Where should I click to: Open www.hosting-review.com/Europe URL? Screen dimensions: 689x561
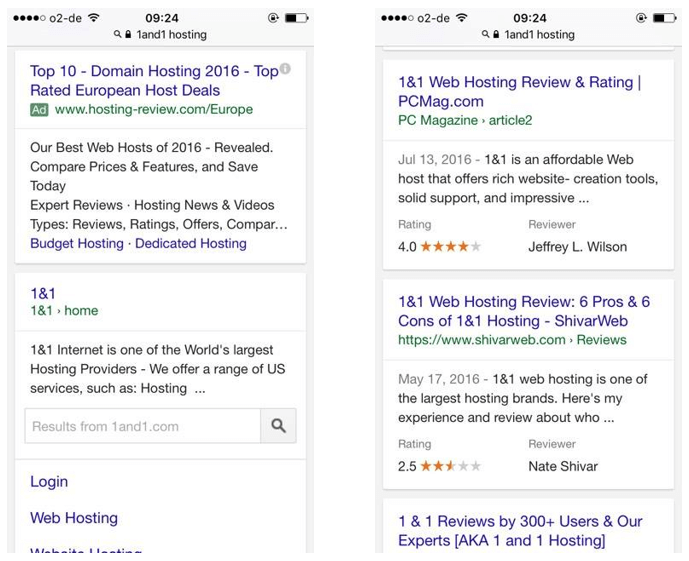(154, 109)
